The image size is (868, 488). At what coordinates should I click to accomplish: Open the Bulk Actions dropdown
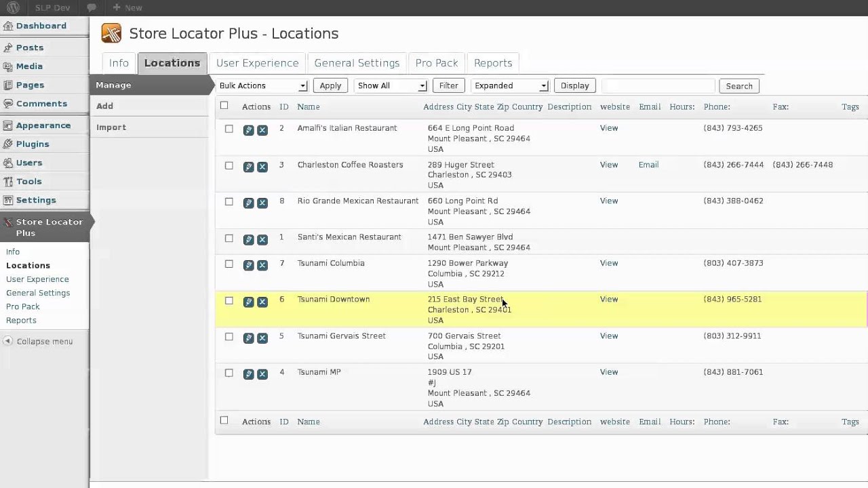pyautogui.click(x=262, y=85)
